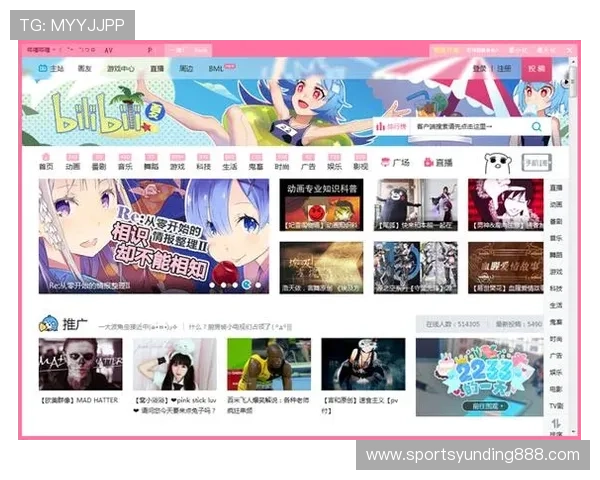This screenshot has height=480, width=600.
Task: Select the 动画 category tab
Action: (x=72, y=162)
